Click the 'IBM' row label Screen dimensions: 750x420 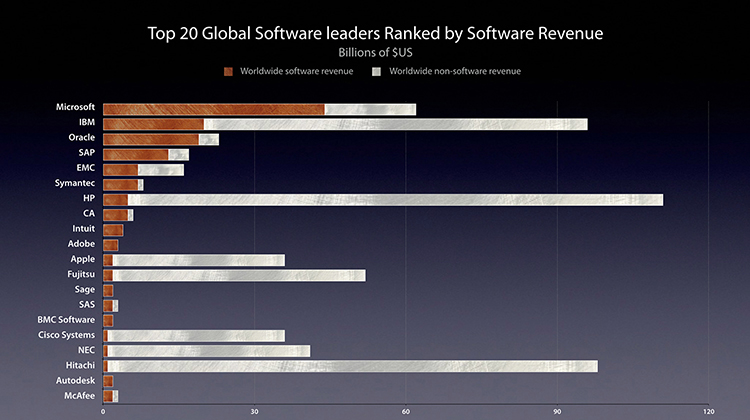(87, 122)
